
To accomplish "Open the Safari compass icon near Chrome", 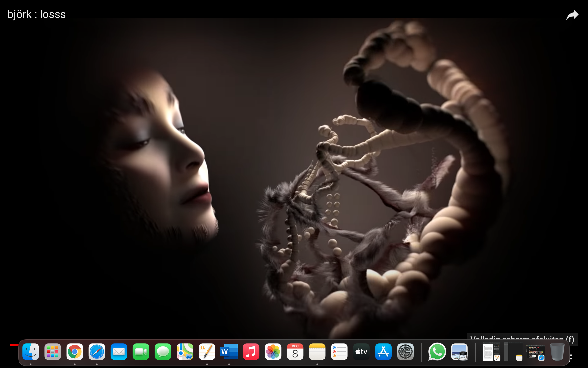I will 97,351.
